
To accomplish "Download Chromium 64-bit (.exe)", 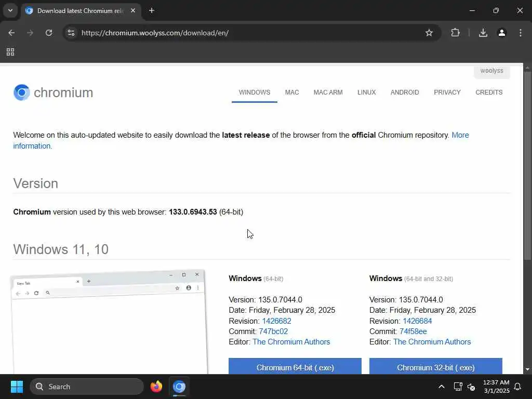I will tap(295, 366).
